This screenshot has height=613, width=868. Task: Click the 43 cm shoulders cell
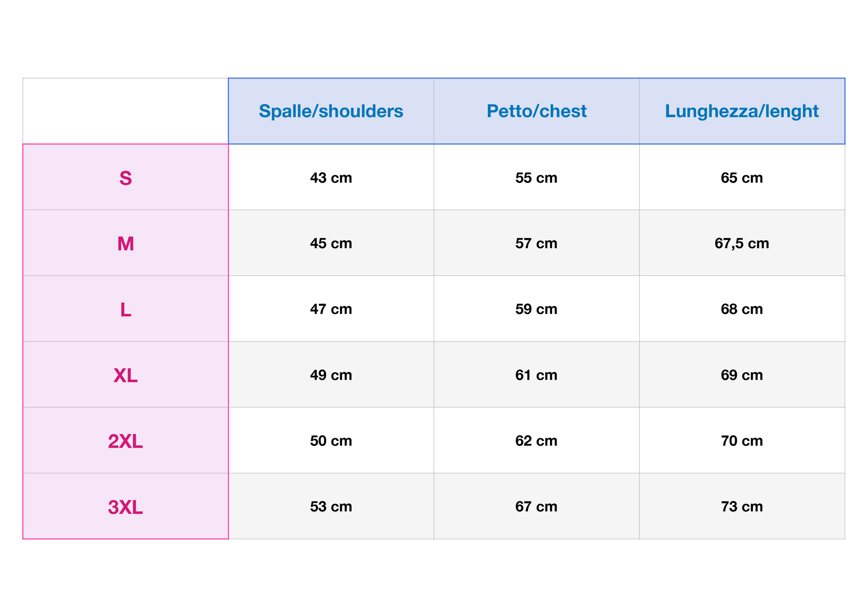coord(331,178)
